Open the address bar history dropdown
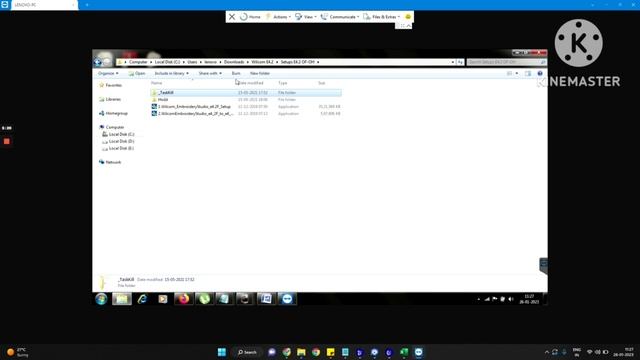Screen dimensions: 640x360 pyautogui.click(x=453, y=62)
